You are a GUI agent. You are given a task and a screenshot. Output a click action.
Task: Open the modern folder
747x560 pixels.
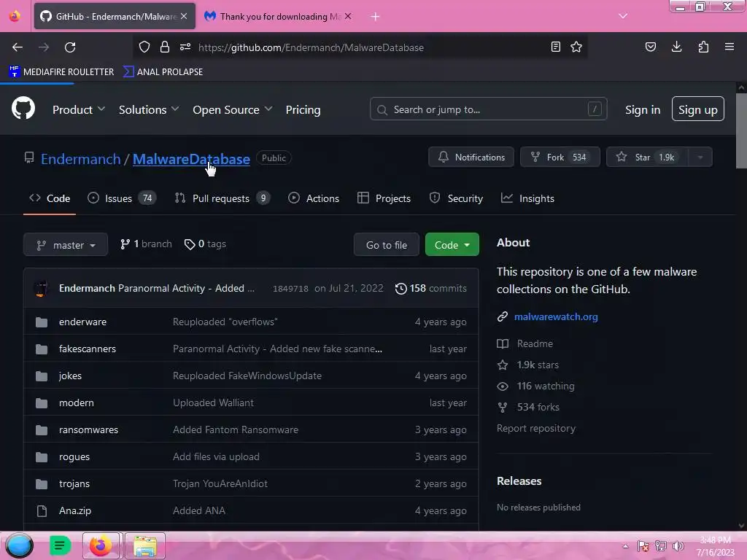click(77, 402)
